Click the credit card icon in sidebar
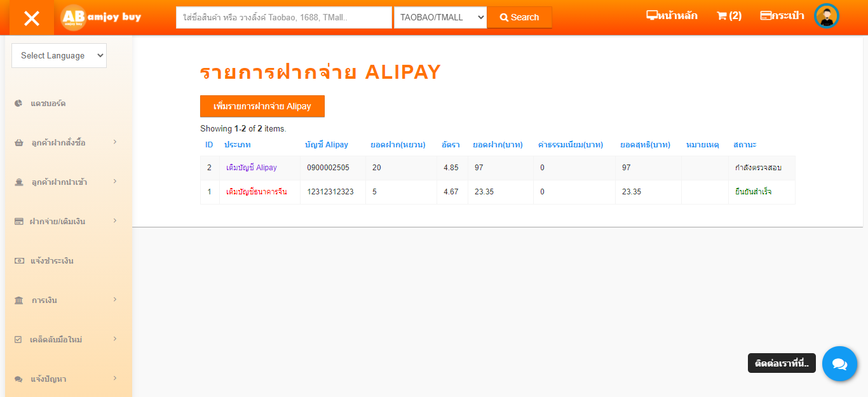 tap(18, 222)
